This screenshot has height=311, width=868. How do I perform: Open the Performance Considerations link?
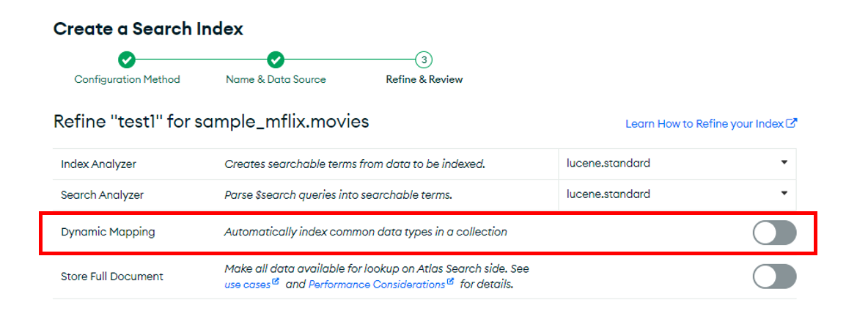(376, 285)
